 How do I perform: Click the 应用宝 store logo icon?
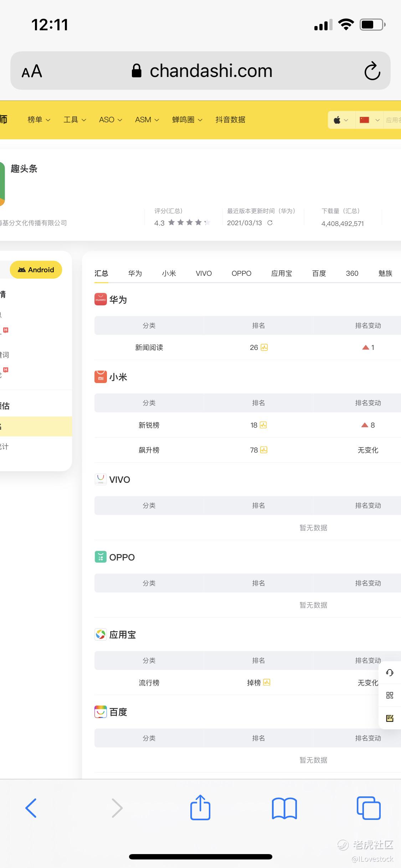pyautogui.click(x=101, y=634)
